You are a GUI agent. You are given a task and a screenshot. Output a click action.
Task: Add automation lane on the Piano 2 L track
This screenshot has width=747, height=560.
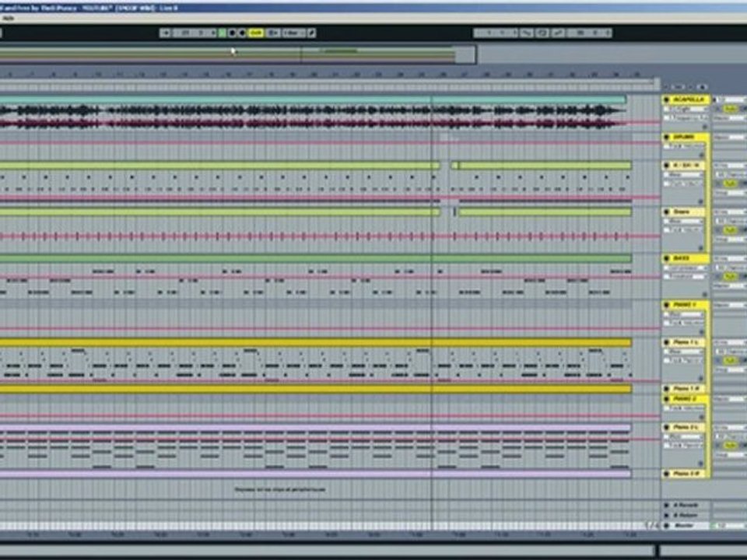click(701, 464)
